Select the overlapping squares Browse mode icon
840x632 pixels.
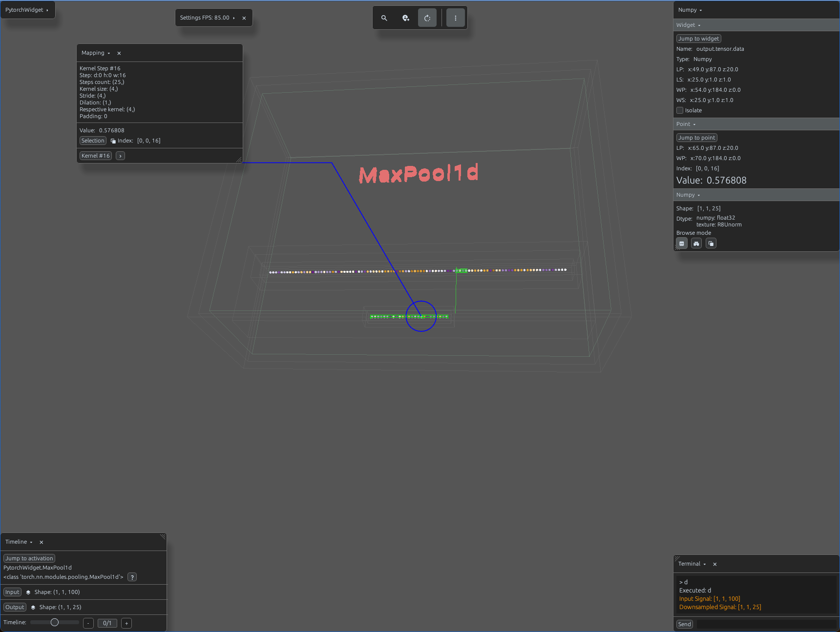click(x=711, y=244)
